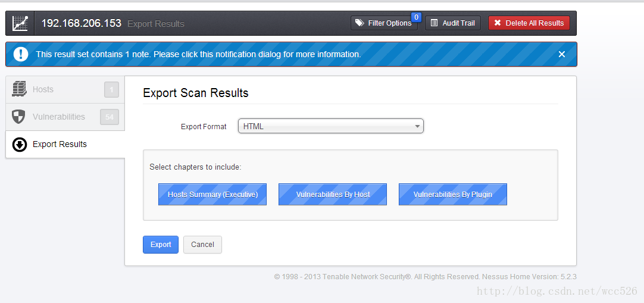Click the blue Export button
Viewport: 644px width, 303px height.
pos(161,245)
